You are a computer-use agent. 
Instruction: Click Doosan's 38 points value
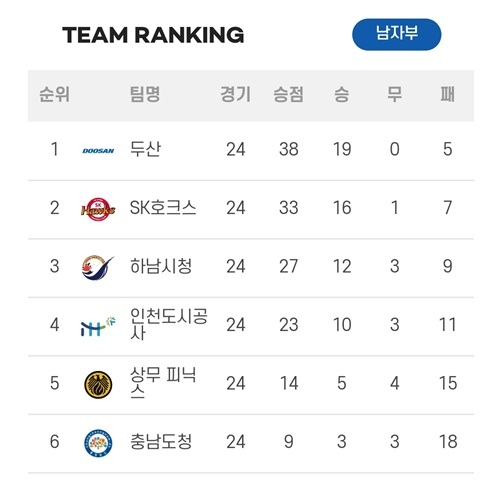(x=289, y=149)
